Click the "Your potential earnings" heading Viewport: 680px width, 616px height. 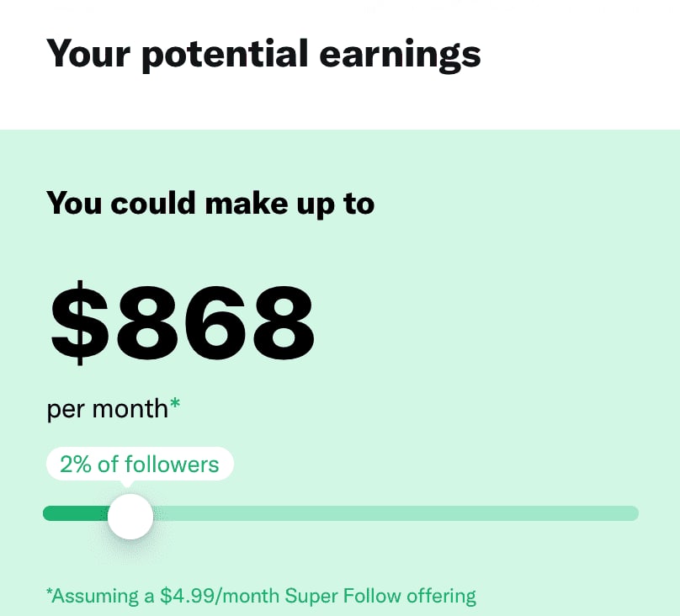click(263, 53)
